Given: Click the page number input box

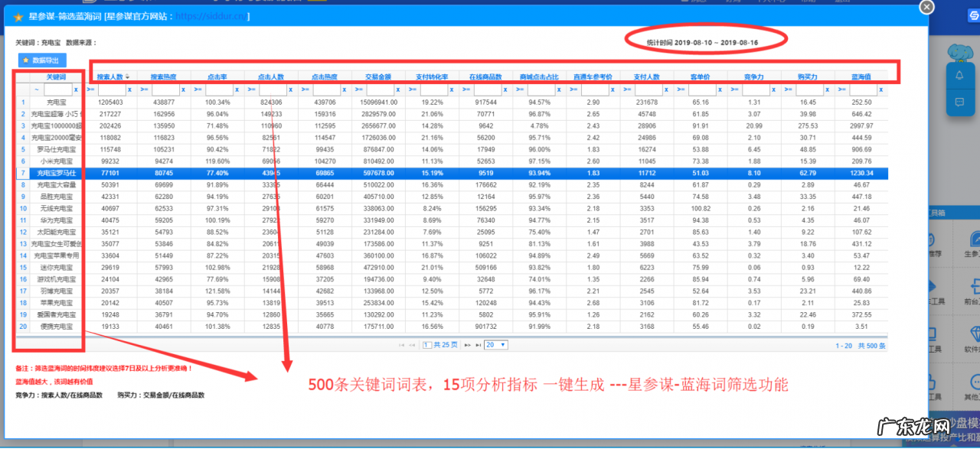Looking at the screenshot, I should (428, 345).
